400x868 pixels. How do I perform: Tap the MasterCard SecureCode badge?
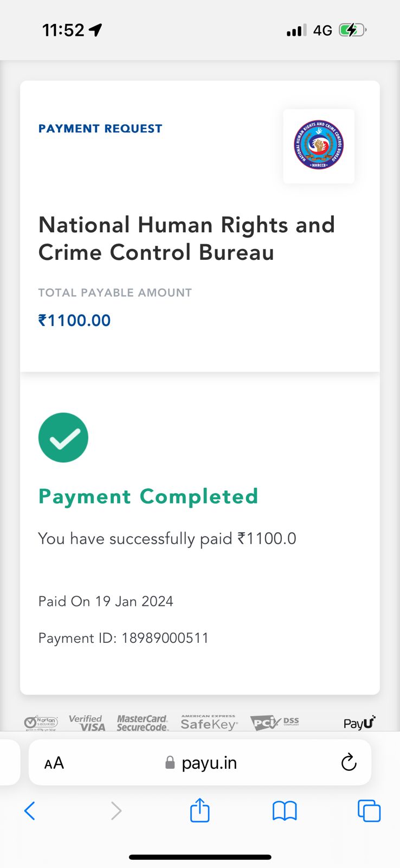click(x=143, y=723)
